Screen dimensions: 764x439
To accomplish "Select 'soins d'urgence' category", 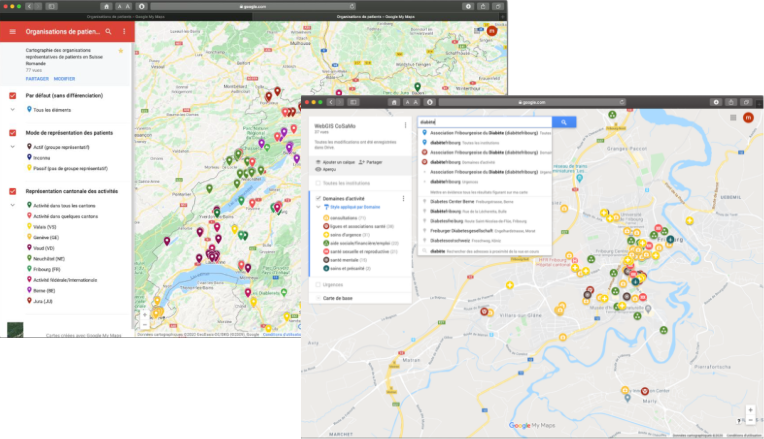I will (x=344, y=235).
